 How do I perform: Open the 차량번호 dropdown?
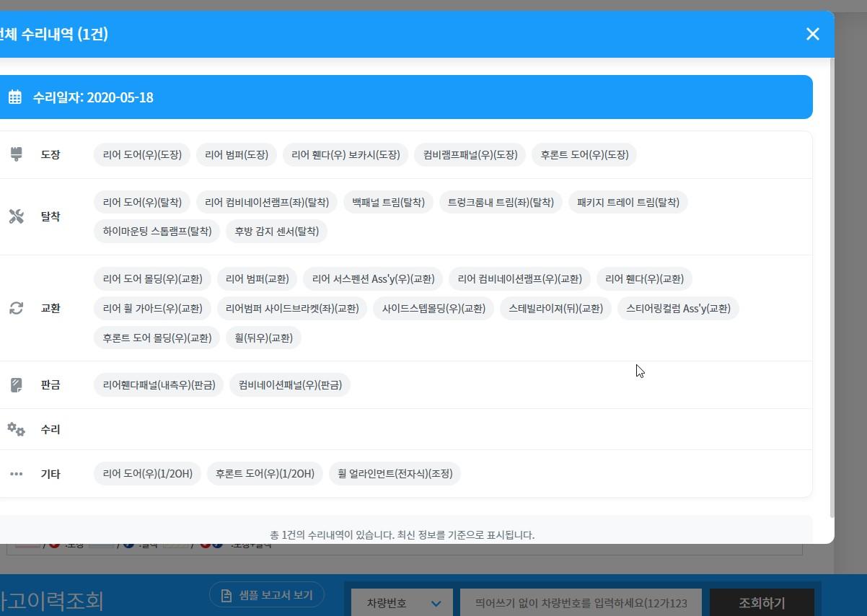click(x=402, y=603)
